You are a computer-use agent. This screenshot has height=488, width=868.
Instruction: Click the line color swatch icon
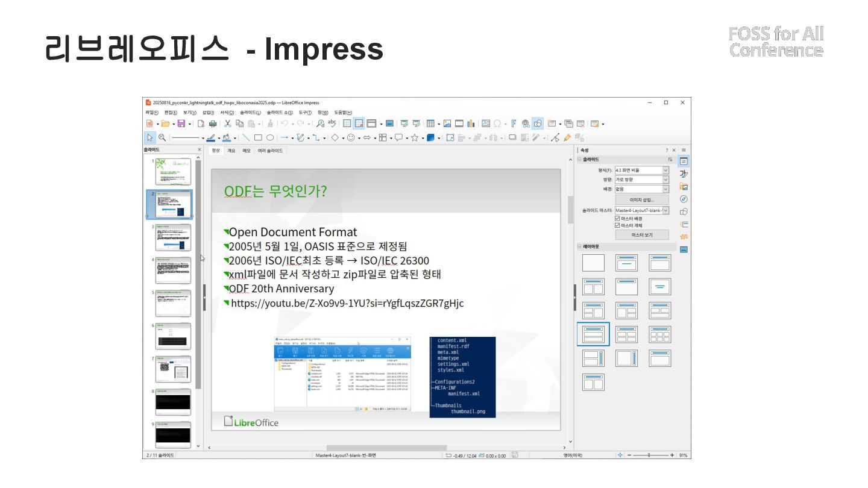[x=210, y=137]
